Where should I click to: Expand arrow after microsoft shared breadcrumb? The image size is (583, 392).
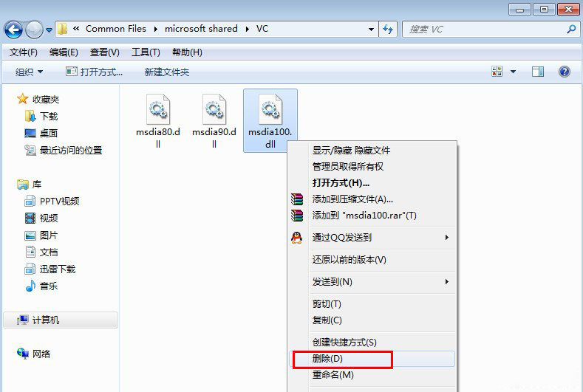(x=248, y=29)
